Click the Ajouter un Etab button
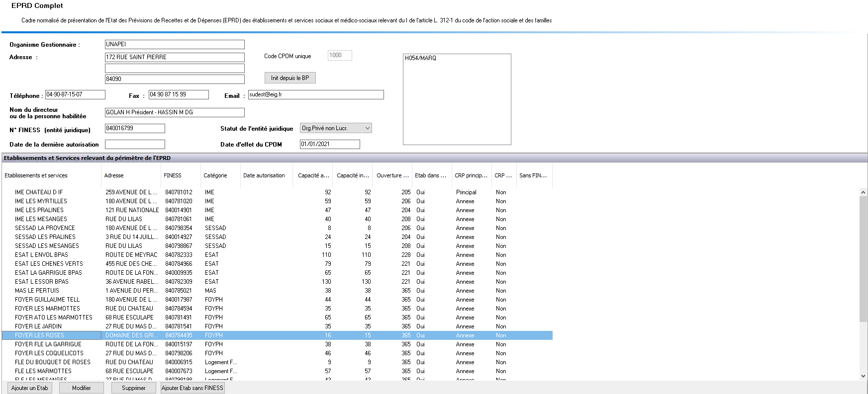868x394 pixels. [x=30, y=388]
